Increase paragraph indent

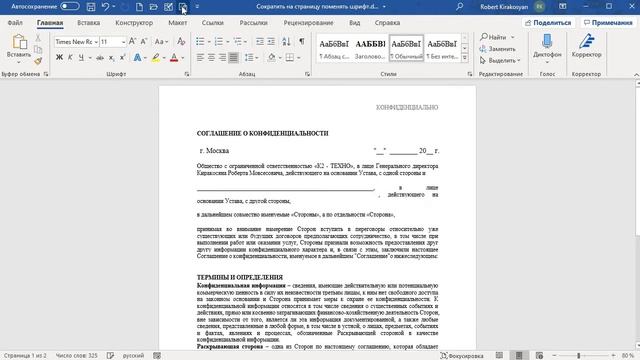click(271, 42)
